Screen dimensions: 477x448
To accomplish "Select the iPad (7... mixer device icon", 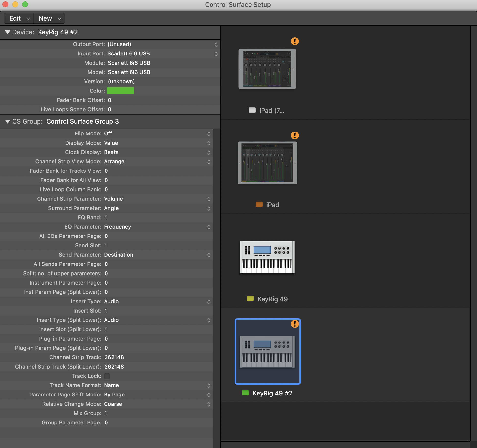I will tap(267, 69).
